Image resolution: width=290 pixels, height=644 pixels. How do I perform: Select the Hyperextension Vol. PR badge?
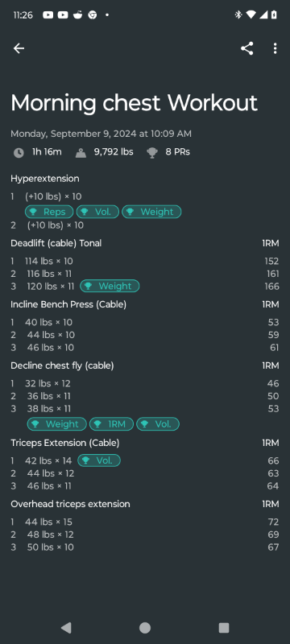(97, 212)
